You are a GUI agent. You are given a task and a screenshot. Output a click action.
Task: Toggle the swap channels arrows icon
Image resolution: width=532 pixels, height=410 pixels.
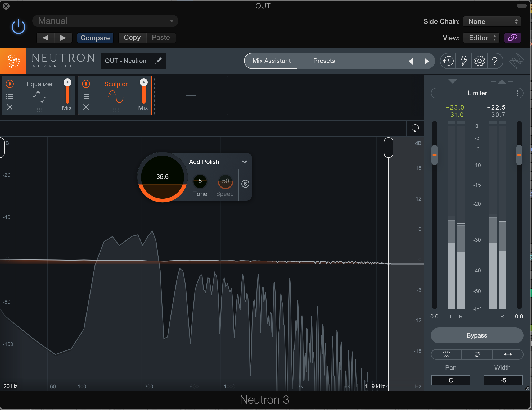pos(508,354)
